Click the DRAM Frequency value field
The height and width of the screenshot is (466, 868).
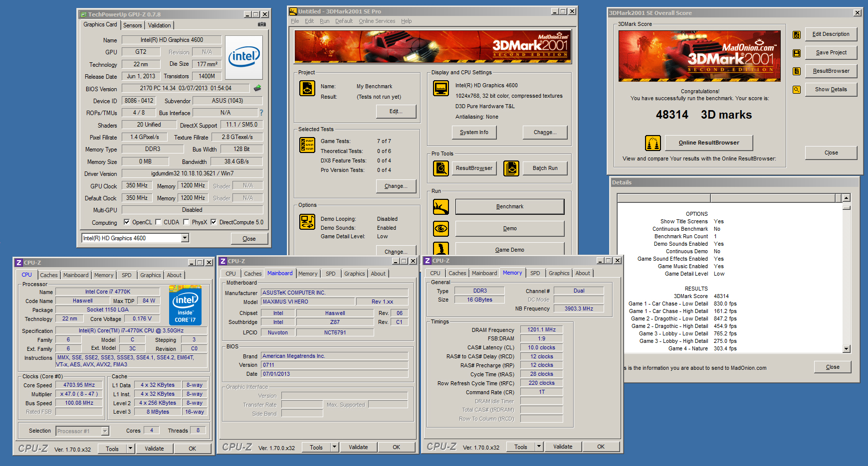542,329
